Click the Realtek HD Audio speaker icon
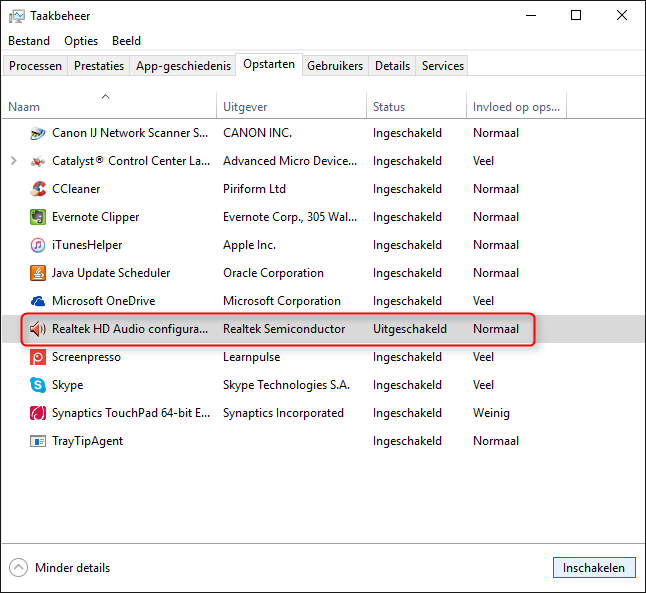Screen dimensions: 646x593 click(x=38, y=329)
